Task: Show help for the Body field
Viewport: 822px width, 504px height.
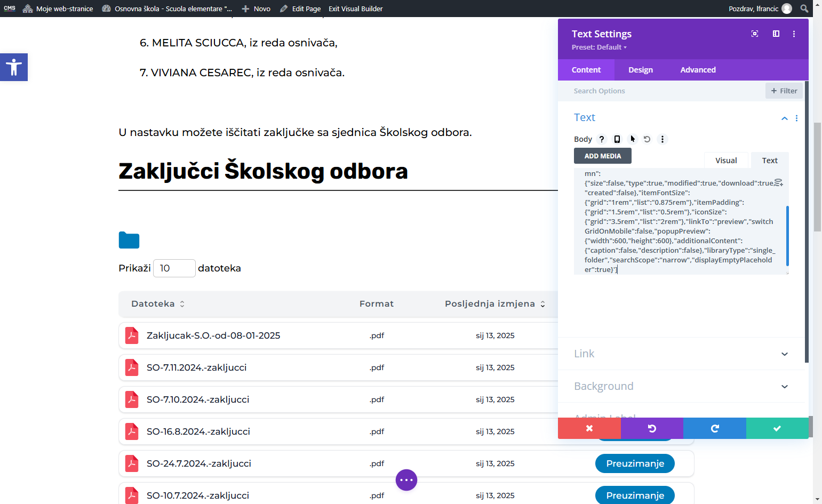Action: [x=602, y=139]
